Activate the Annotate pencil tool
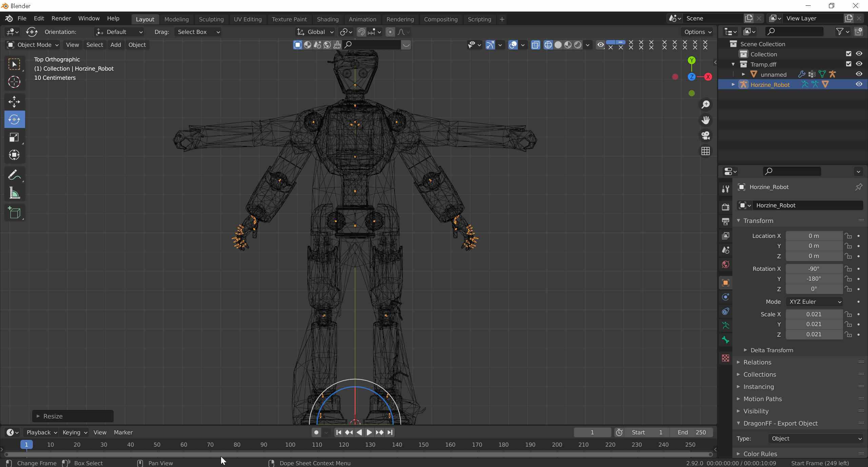The image size is (868, 467). click(14, 175)
